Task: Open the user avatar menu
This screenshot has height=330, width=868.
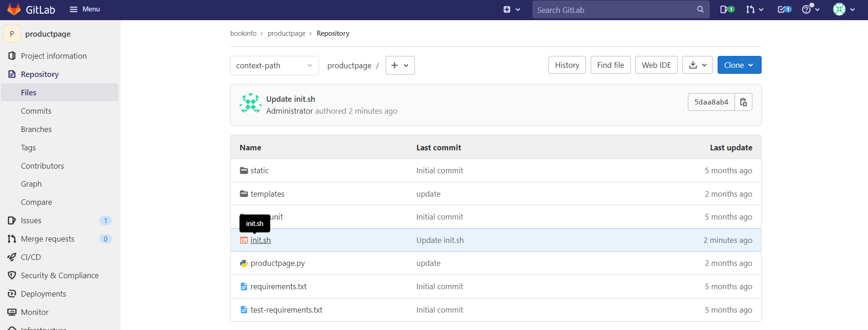Action: [844, 9]
